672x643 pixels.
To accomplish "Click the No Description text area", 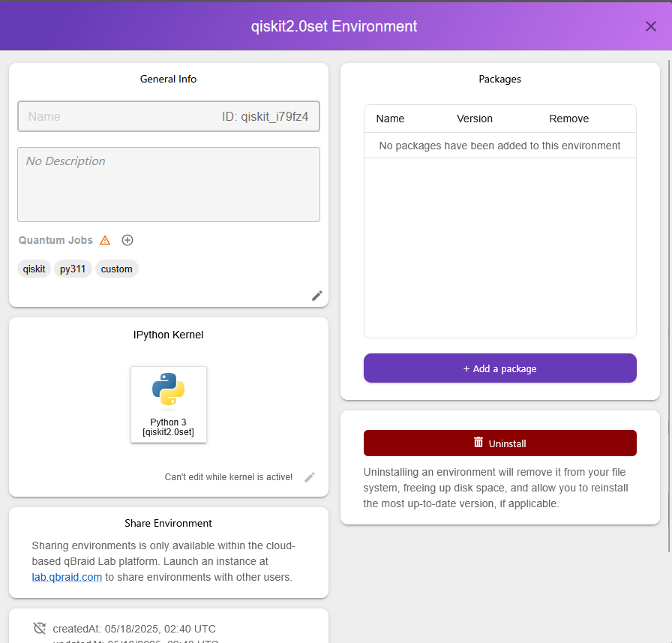I will click(169, 185).
